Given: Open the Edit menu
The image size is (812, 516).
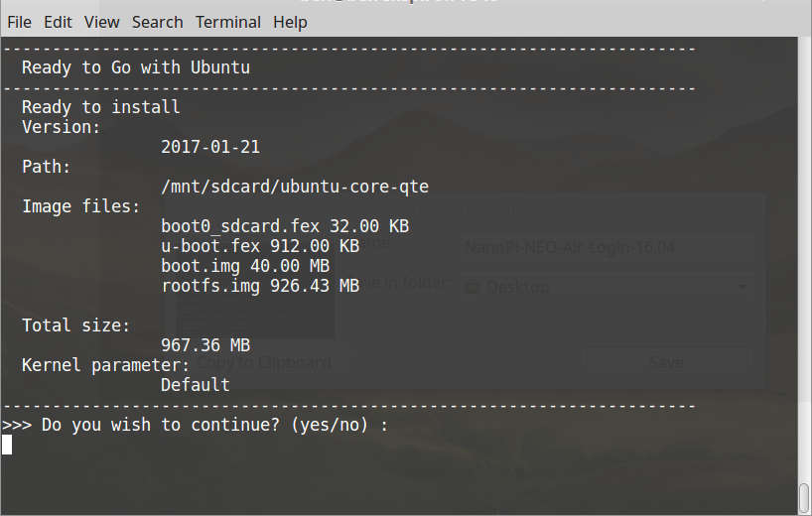Looking at the screenshot, I should click(x=58, y=22).
